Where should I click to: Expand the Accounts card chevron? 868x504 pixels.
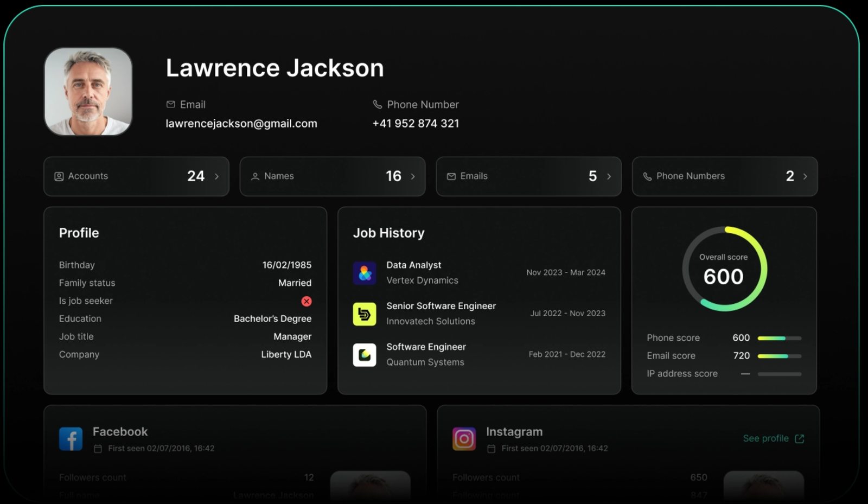point(217,176)
